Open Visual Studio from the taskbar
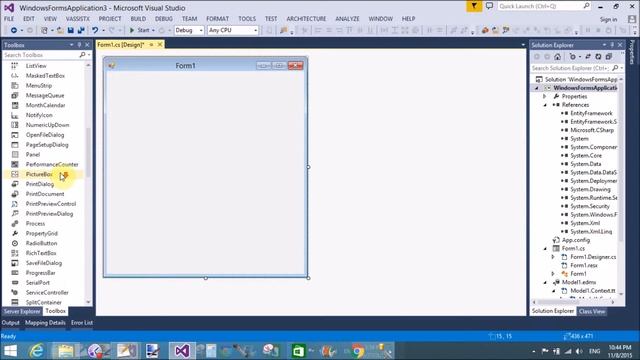Screen dimensions: 640x360 pos(182,351)
